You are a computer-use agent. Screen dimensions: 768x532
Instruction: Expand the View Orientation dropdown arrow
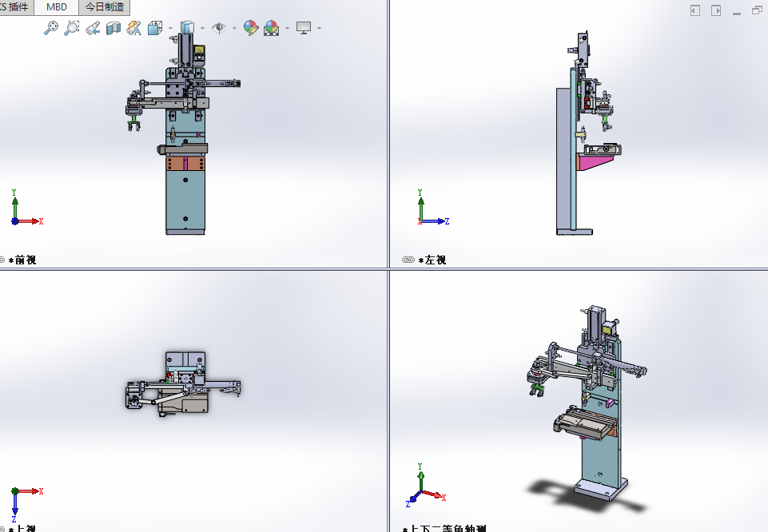pyautogui.click(x=170, y=29)
